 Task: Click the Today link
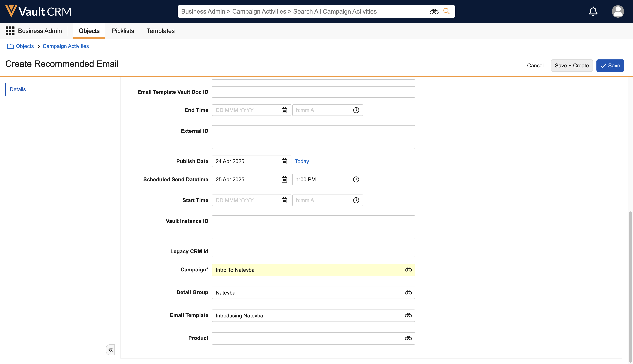(x=302, y=161)
